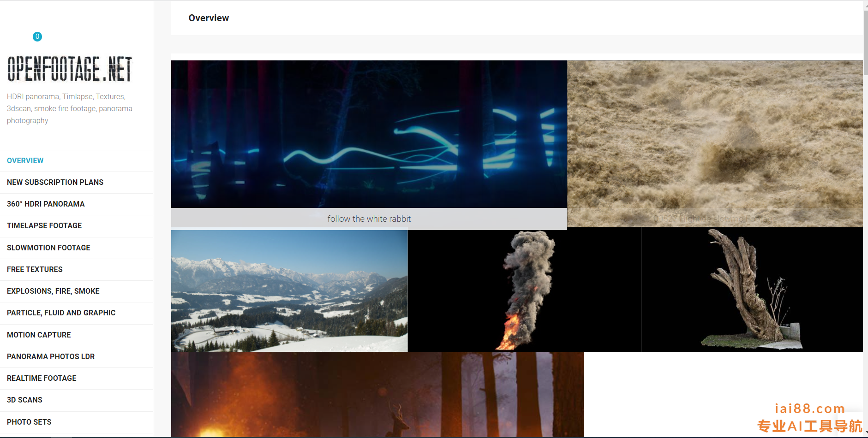Open the burning forest with deer thumbnail
This screenshot has width=868, height=438.
click(x=377, y=395)
